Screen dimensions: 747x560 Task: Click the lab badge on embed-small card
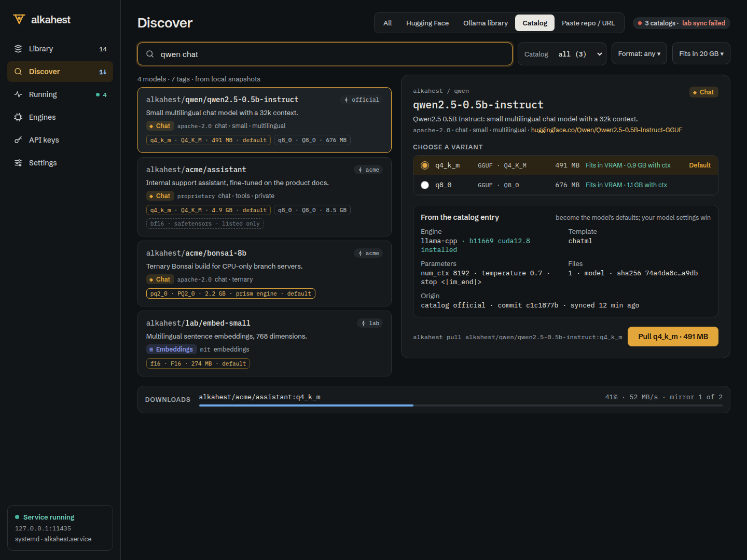coord(370,323)
